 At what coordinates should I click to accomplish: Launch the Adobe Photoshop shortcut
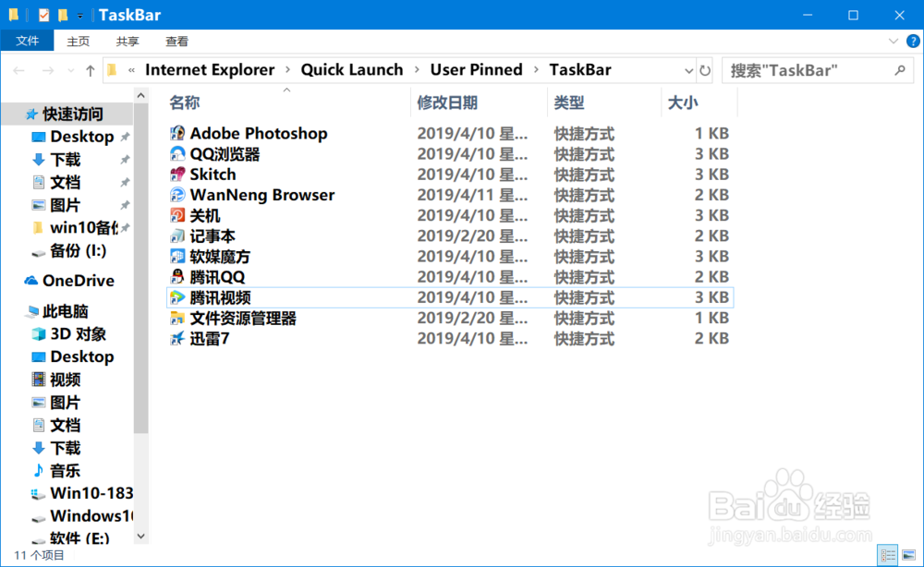(x=259, y=133)
